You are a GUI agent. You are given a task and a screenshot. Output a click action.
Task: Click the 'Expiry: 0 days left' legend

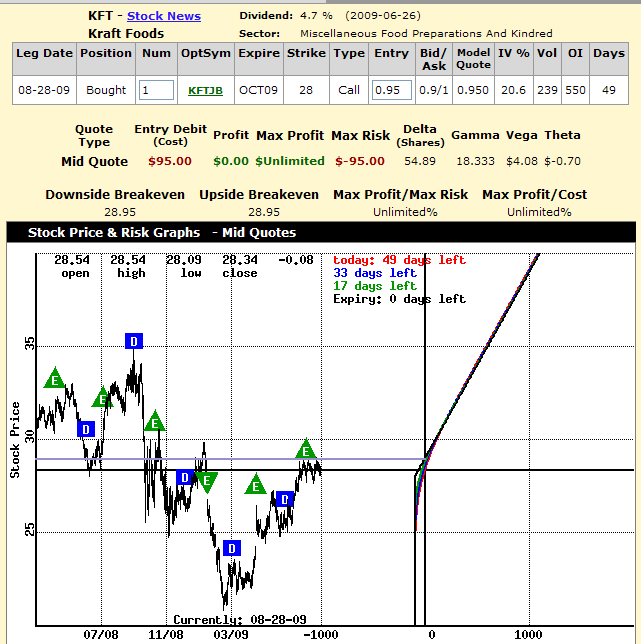(399, 299)
